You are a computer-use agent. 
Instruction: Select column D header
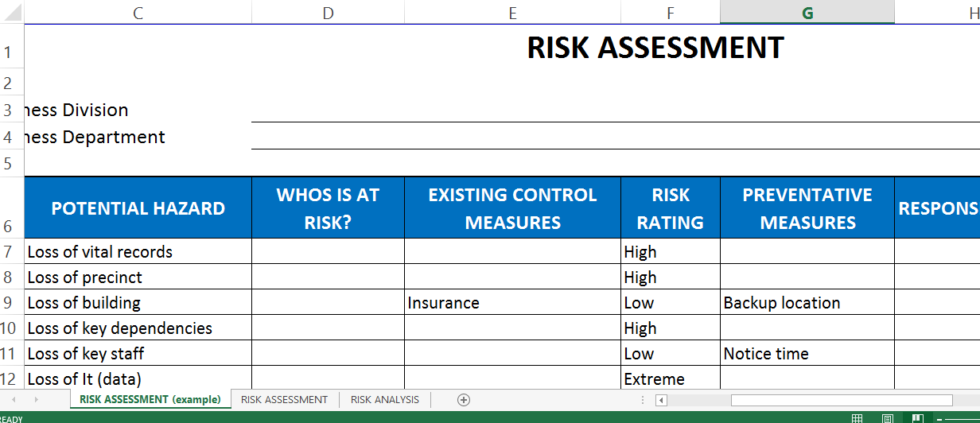tap(328, 13)
